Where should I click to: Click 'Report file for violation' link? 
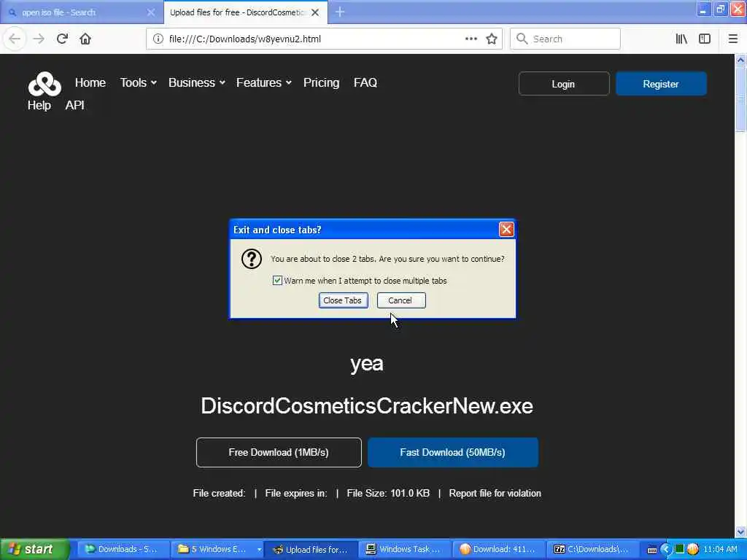(x=495, y=494)
